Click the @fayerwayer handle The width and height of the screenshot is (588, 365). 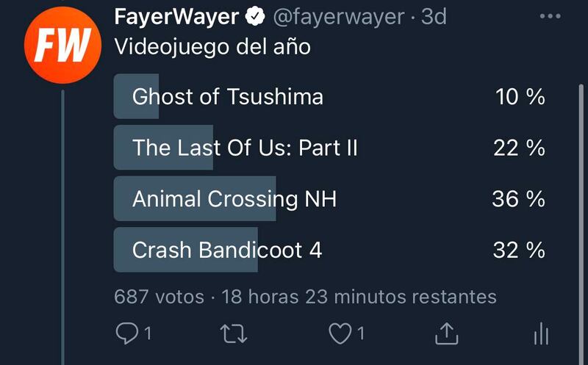pos(340,16)
